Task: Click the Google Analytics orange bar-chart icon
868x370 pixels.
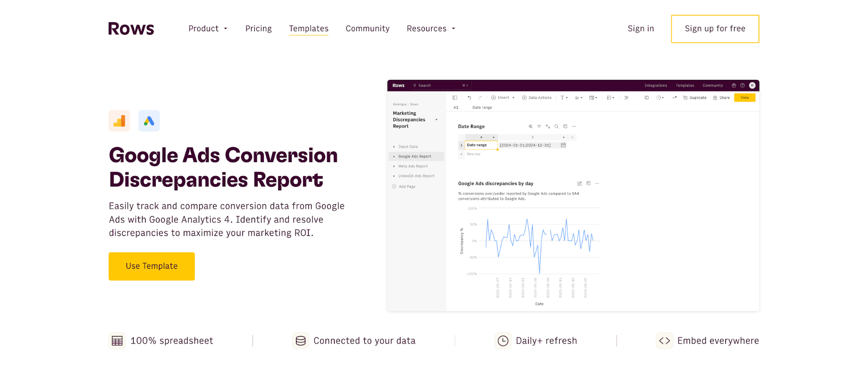Action: click(119, 121)
